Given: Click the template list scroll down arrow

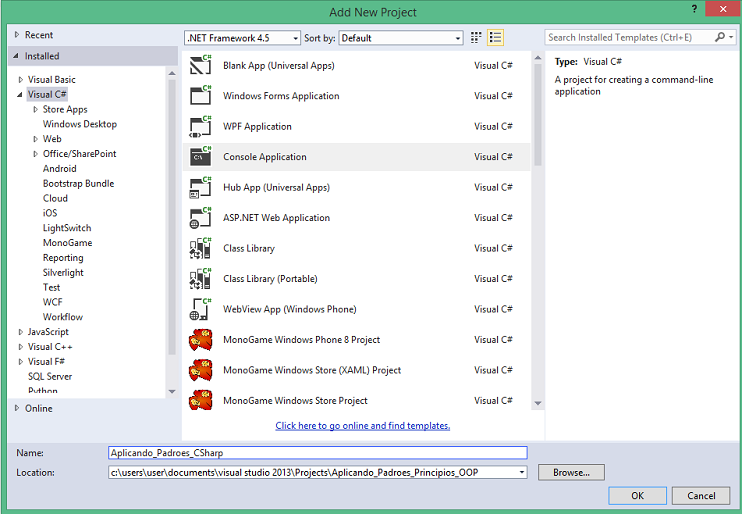Looking at the screenshot, I should click(538, 403).
